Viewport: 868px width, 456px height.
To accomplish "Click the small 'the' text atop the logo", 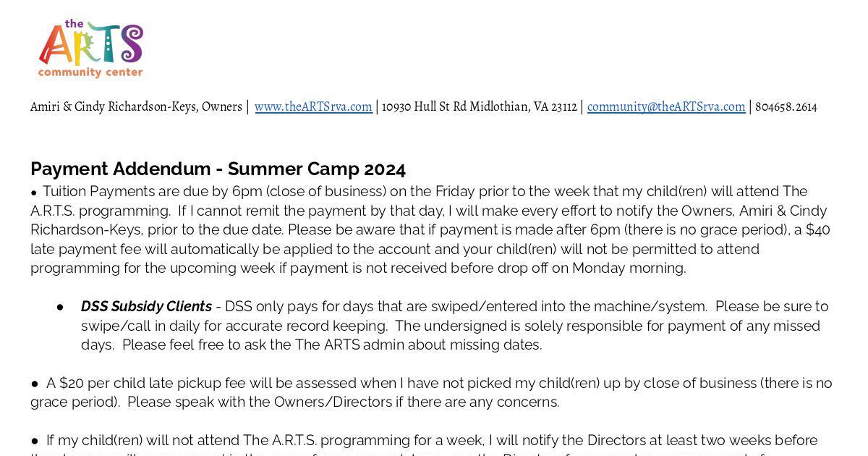I will point(75,24).
